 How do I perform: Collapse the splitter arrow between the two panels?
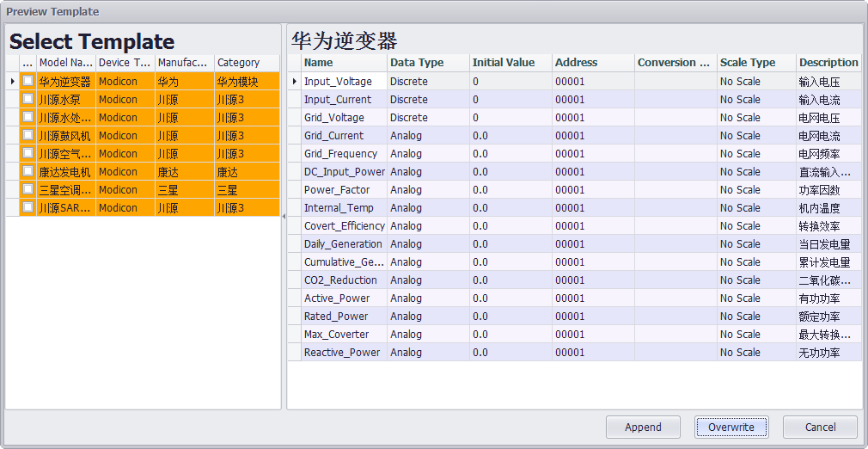pyautogui.click(x=284, y=217)
